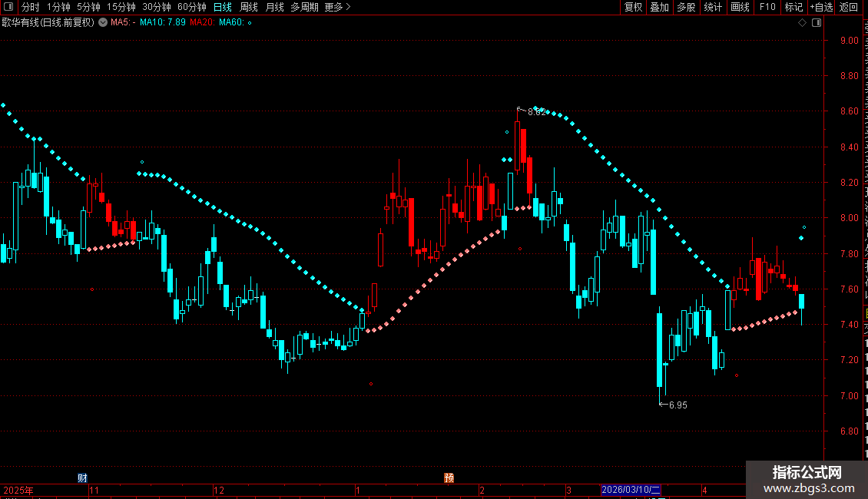Open indicator settings circle icon beside stock title
Image resolution: width=868 pixels, height=499 pixels.
[103, 22]
